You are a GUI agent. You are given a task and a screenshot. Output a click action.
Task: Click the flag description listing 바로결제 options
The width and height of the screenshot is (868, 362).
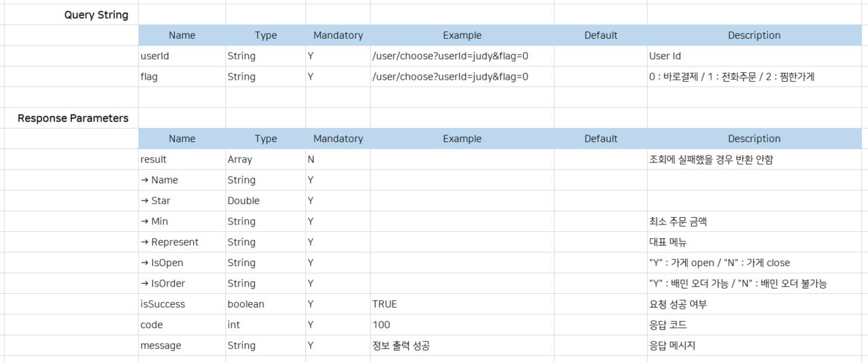(x=732, y=77)
